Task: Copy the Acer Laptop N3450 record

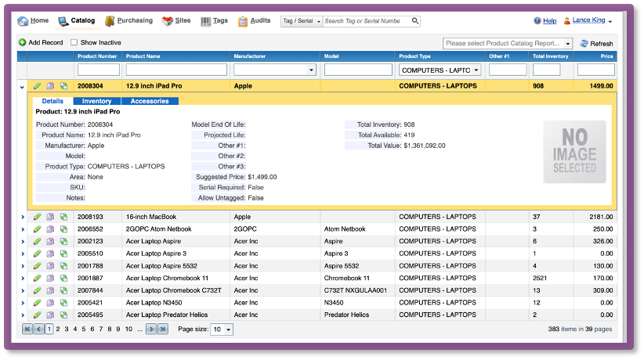Action: click(50, 303)
